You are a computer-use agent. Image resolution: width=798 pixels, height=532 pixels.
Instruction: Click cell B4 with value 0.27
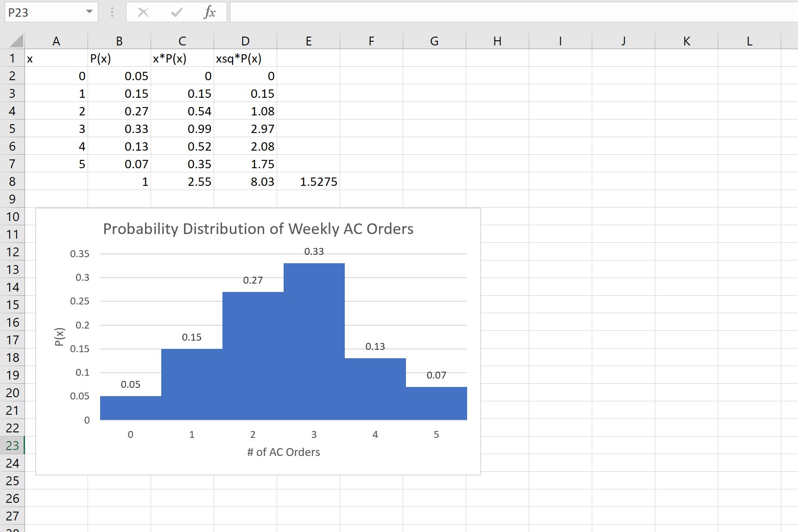[x=119, y=111]
